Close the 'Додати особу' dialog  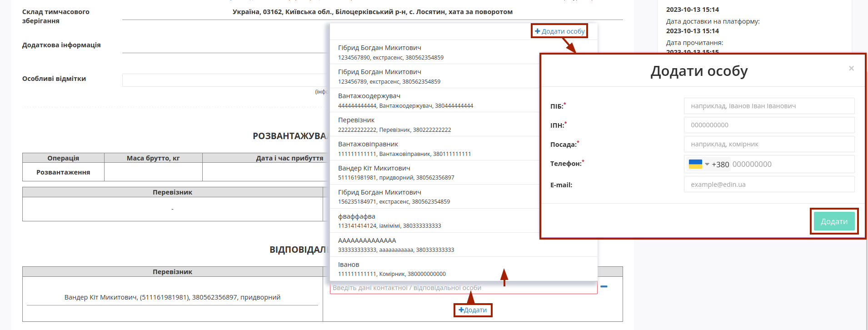[851, 68]
